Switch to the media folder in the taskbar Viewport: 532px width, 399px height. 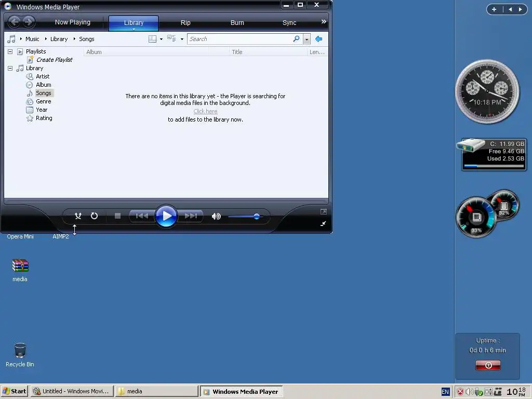[156, 391]
